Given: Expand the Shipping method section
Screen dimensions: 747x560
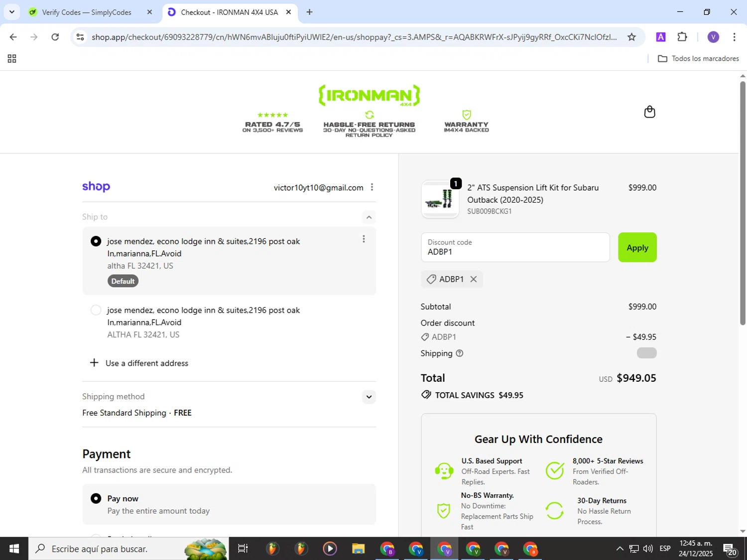Looking at the screenshot, I should point(369,397).
